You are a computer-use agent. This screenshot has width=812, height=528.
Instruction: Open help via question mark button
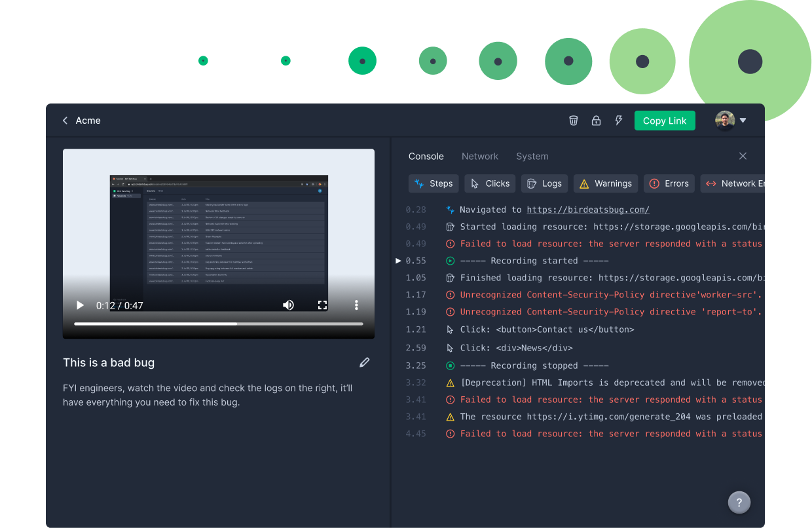(739, 502)
